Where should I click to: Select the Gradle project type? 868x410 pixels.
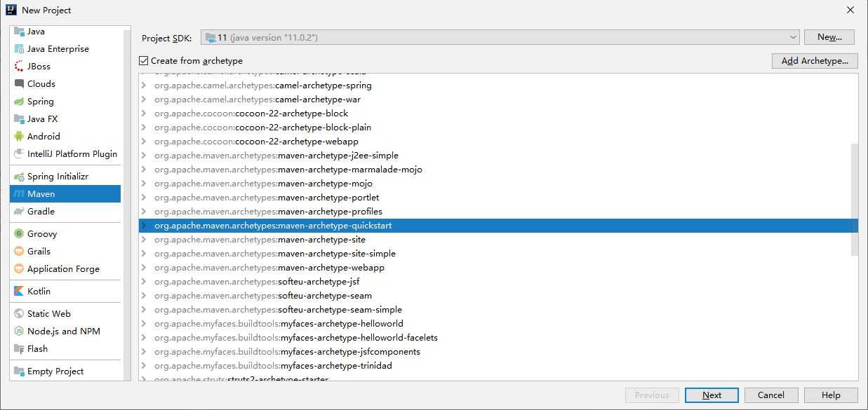65,212
